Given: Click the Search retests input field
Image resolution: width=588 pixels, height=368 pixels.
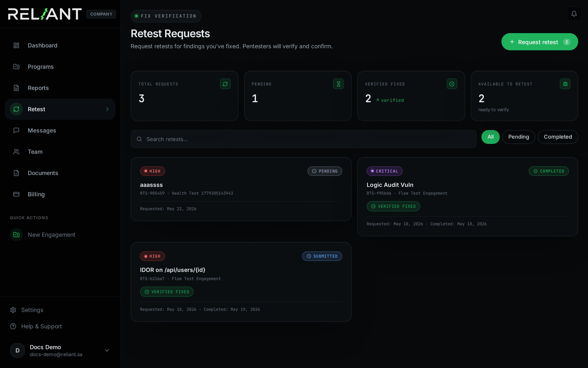Looking at the screenshot, I should tap(303, 139).
